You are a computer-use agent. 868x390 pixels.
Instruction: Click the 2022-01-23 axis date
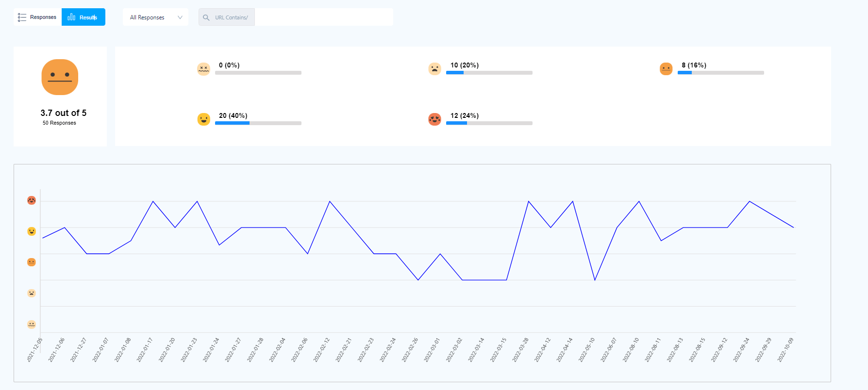pyautogui.click(x=189, y=350)
